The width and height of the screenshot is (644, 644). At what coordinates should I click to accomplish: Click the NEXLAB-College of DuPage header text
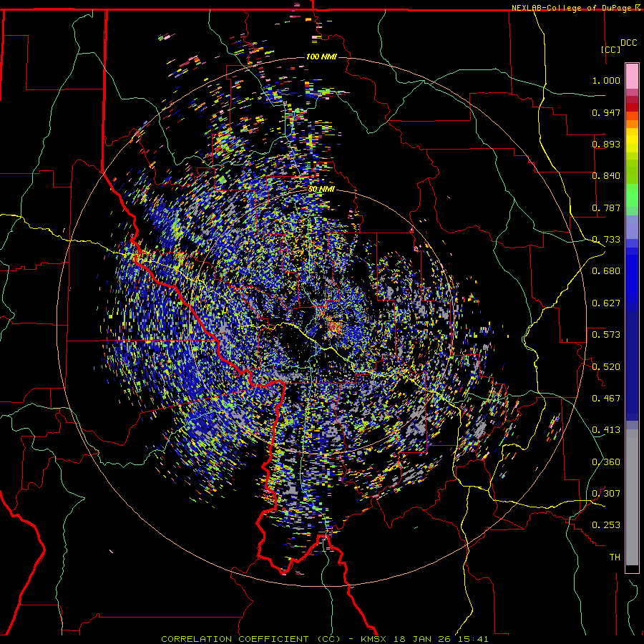[x=571, y=8]
